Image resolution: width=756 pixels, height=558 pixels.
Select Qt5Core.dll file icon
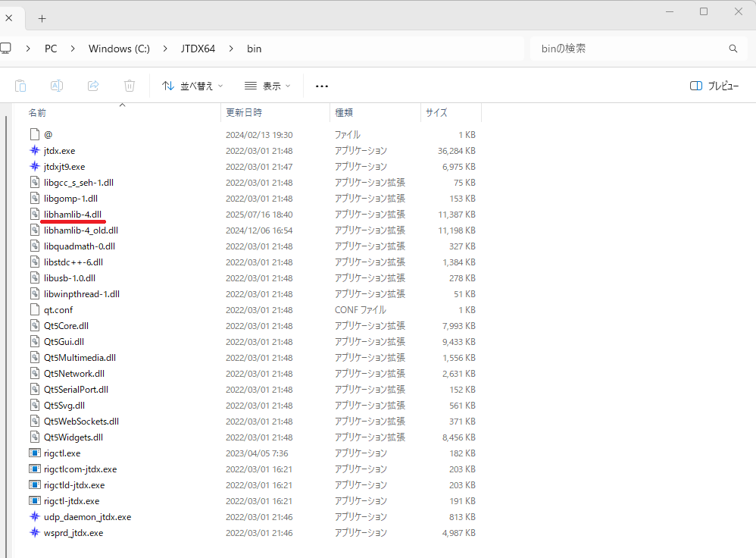click(35, 325)
